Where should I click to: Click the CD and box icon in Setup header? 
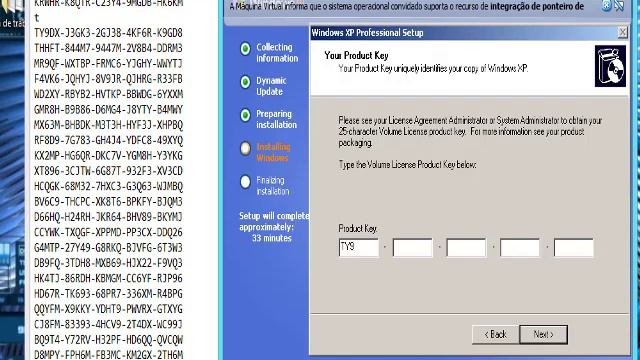pos(610,66)
